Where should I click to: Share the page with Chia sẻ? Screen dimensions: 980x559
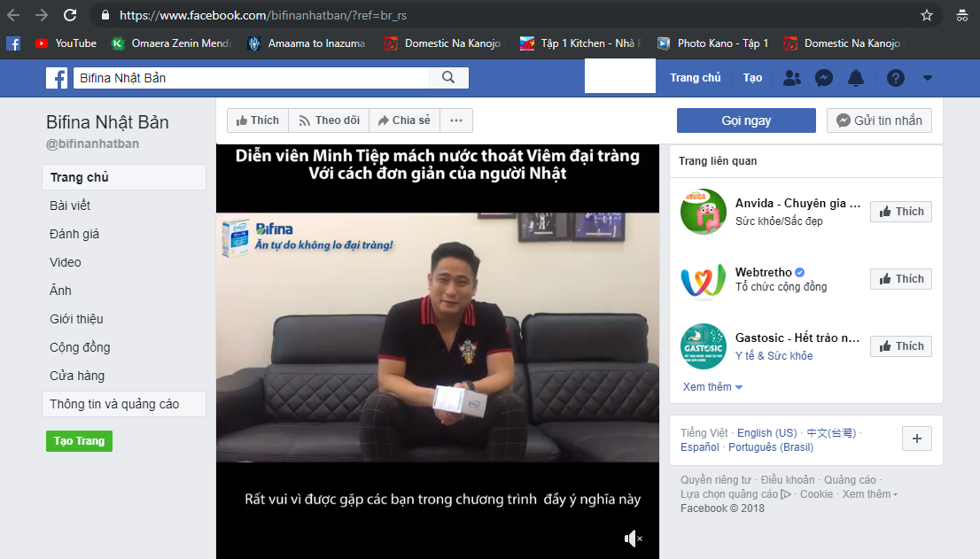pyautogui.click(x=404, y=120)
